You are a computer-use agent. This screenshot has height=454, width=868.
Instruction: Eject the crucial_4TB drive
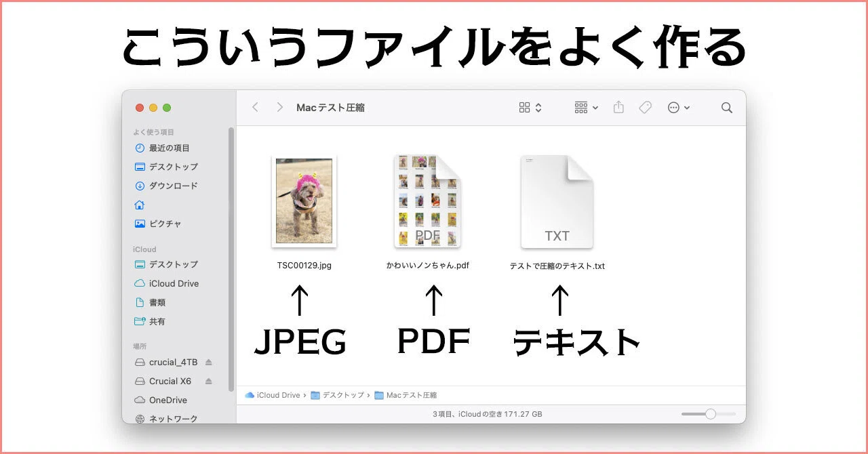(x=209, y=362)
